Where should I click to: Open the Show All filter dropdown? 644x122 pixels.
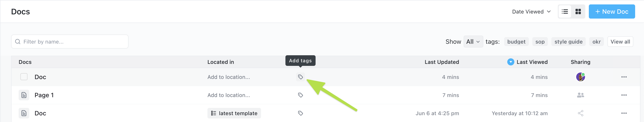point(473,42)
